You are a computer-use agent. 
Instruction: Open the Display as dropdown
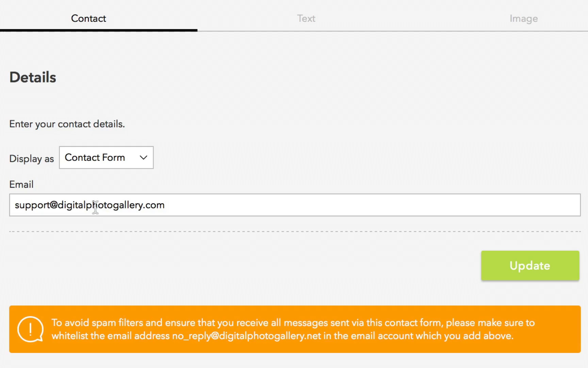tap(106, 157)
